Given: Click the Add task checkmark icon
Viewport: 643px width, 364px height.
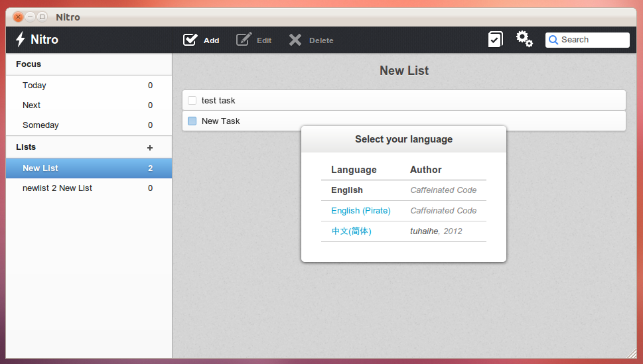Looking at the screenshot, I should [x=190, y=40].
